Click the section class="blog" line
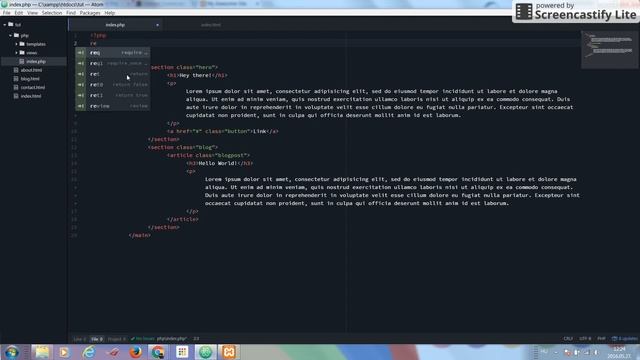 coord(183,147)
